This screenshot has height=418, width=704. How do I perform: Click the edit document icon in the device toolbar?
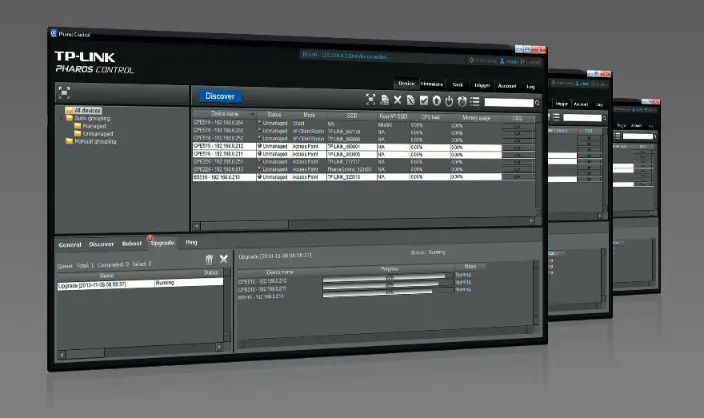coord(410,100)
